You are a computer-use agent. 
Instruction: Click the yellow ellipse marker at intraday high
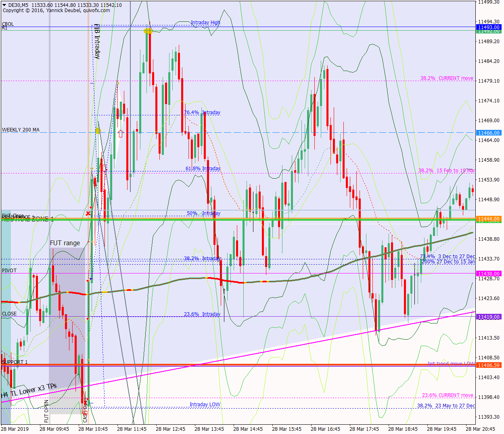(x=148, y=31)
